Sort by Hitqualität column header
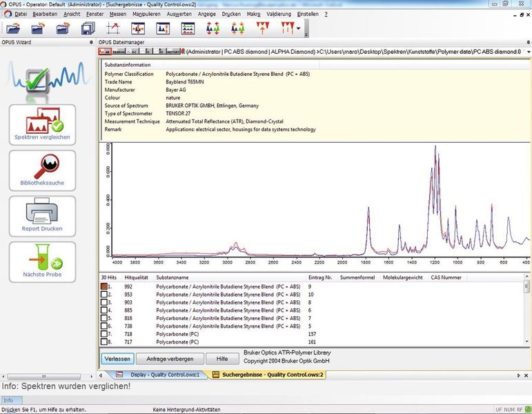The image size is (532, 414). 136,277
